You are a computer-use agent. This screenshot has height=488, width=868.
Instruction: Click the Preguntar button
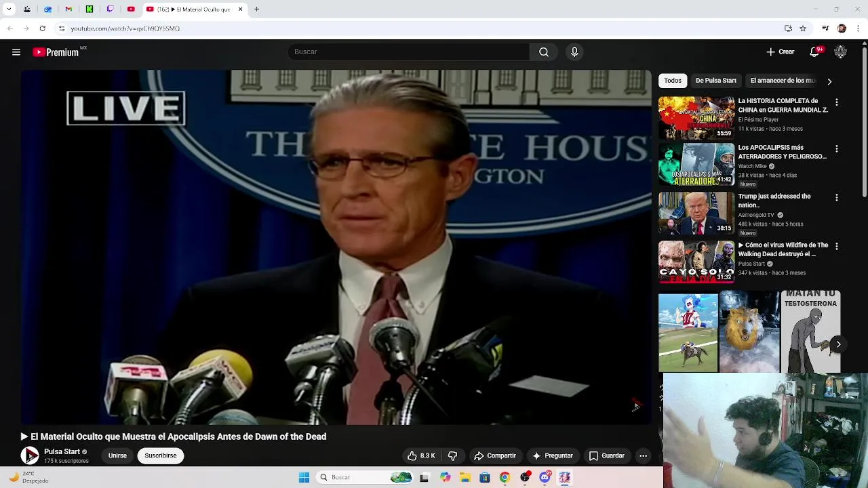[x=553, y=456]
